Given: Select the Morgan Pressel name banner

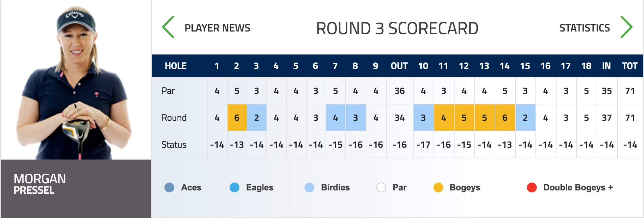Looking at the screenshot, I should click(x=76, y=188).
